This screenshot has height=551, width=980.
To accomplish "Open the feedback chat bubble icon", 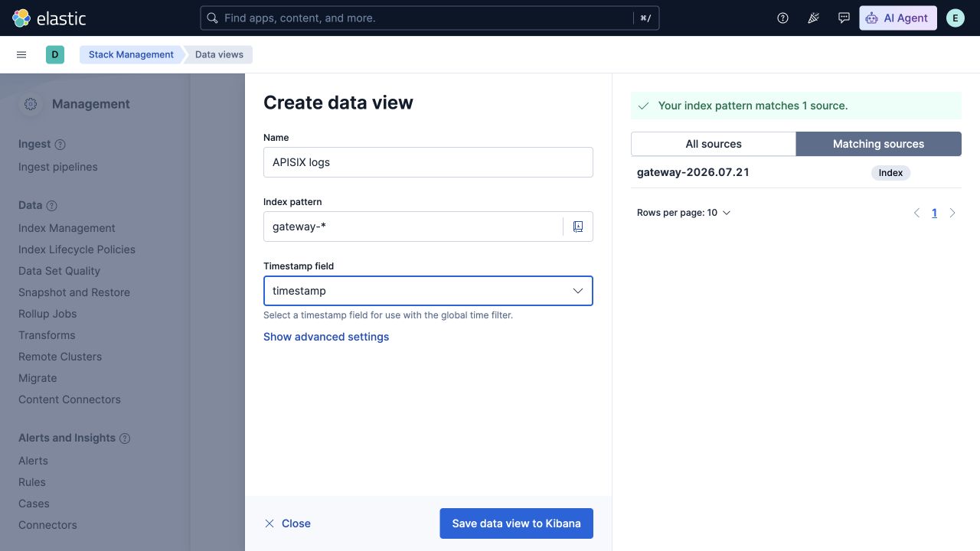I will [x=844, y=18].
